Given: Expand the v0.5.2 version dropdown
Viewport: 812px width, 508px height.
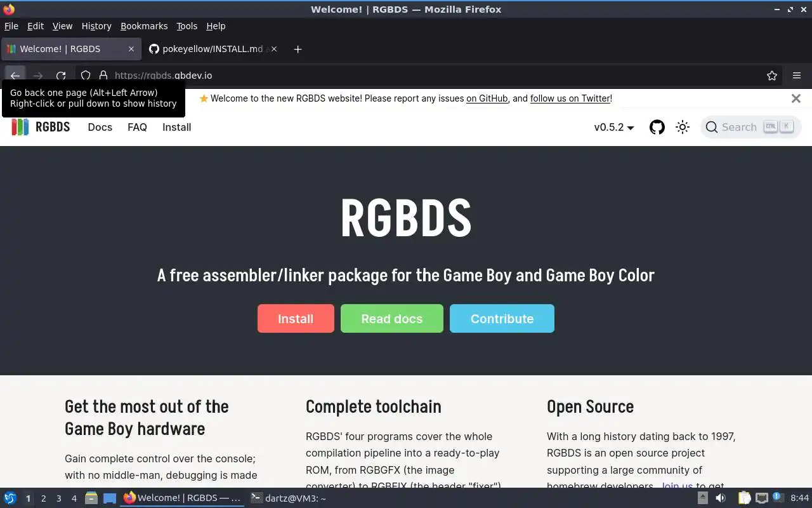Looking at the screenshot, I should (614, 127).
